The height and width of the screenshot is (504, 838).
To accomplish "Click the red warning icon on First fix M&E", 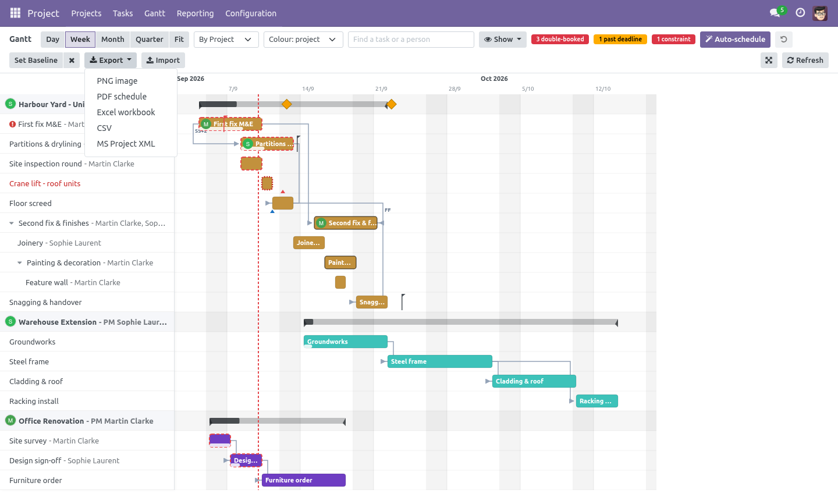I will (x=13, y=124).
